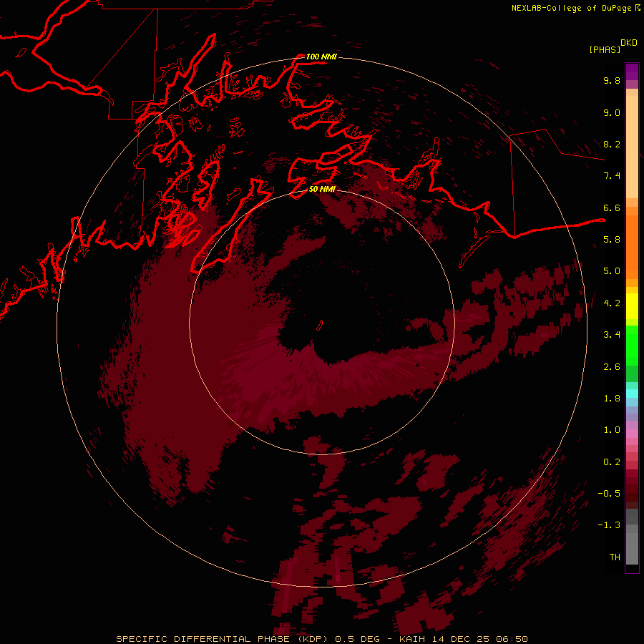Click the 100 NMI range ring label
This screenshot has width=644, height=644.
tap(321, 57)
